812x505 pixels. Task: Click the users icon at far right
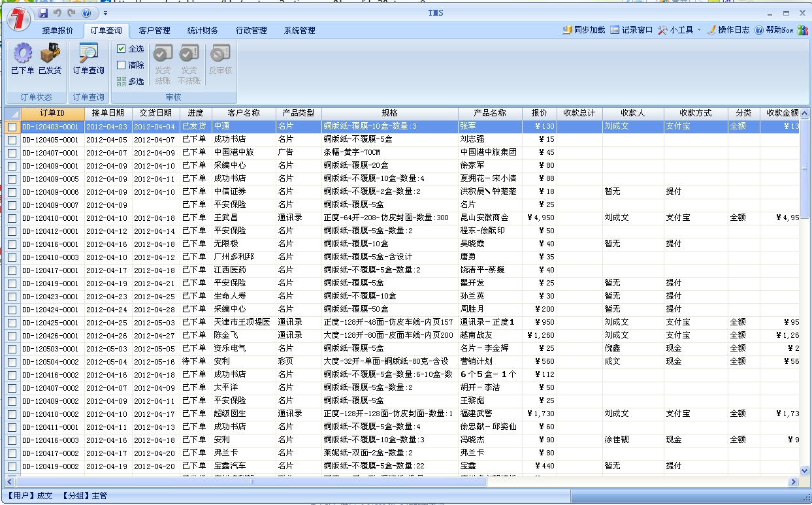[x=802, y=30]
